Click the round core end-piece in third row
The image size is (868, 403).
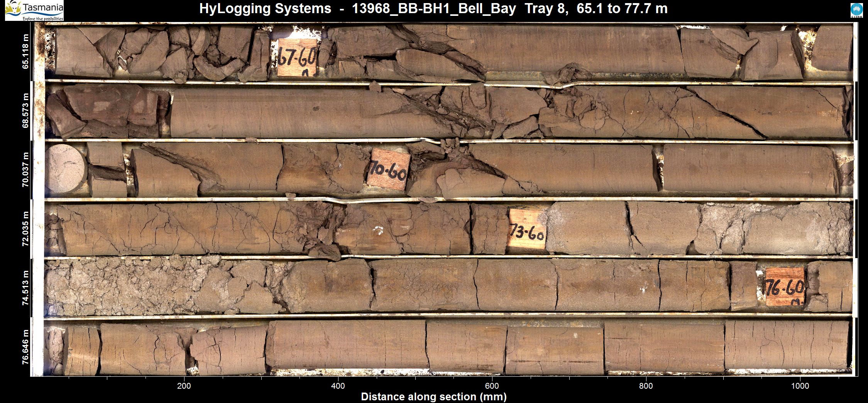[65, 168]
